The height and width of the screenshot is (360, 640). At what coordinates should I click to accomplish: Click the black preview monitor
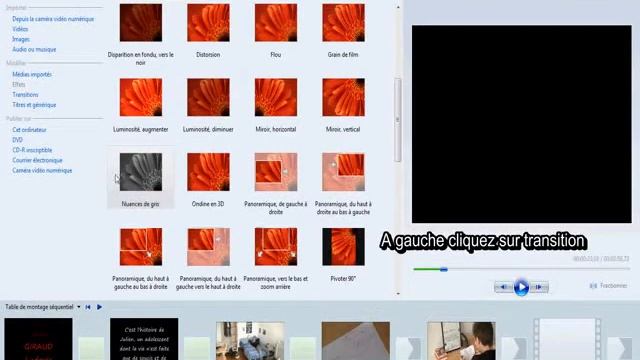pyautogui.click(x=522, y=124)
